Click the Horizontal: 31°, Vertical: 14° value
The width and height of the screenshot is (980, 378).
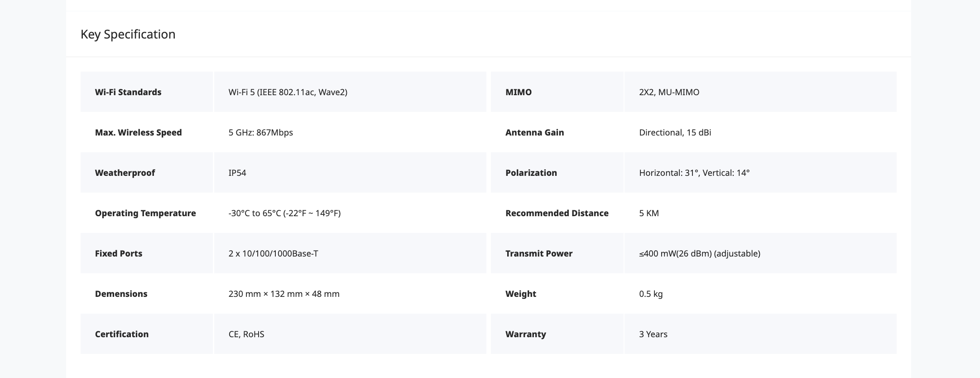click(x=694, y=173)
